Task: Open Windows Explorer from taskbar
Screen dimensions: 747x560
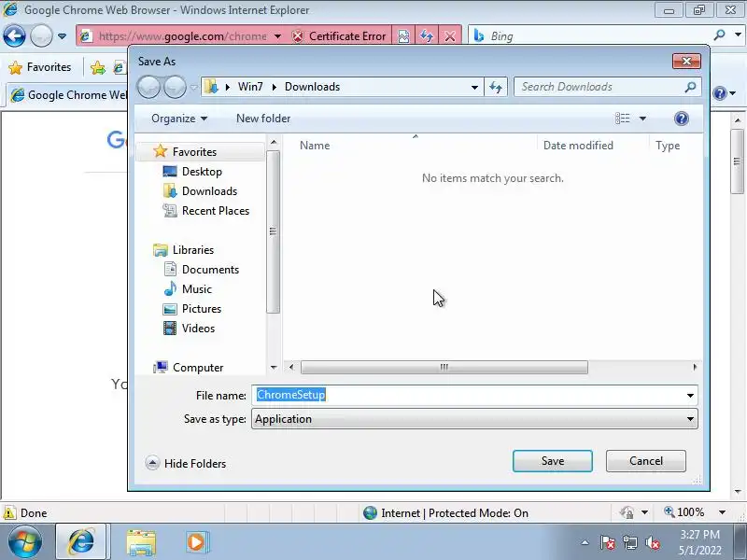Action: (141, 542)
